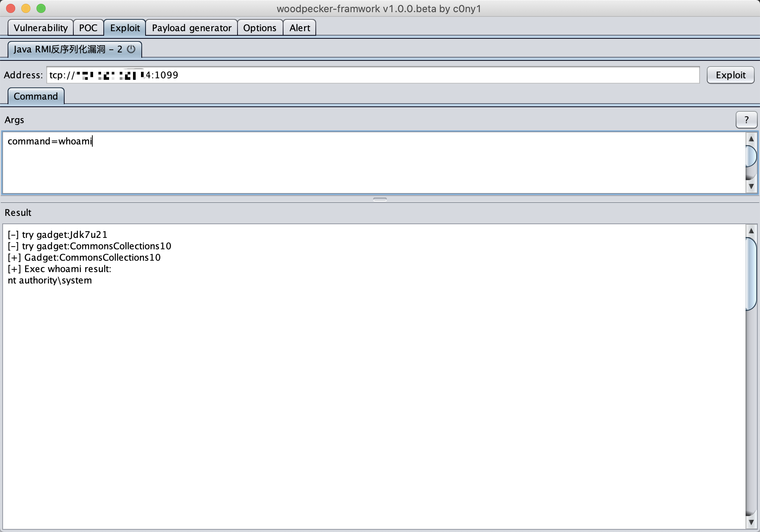Click the Result panel scrollbar thumb
Image resolution: width=760 pixels, height=532 pixels.
[751, 274]
